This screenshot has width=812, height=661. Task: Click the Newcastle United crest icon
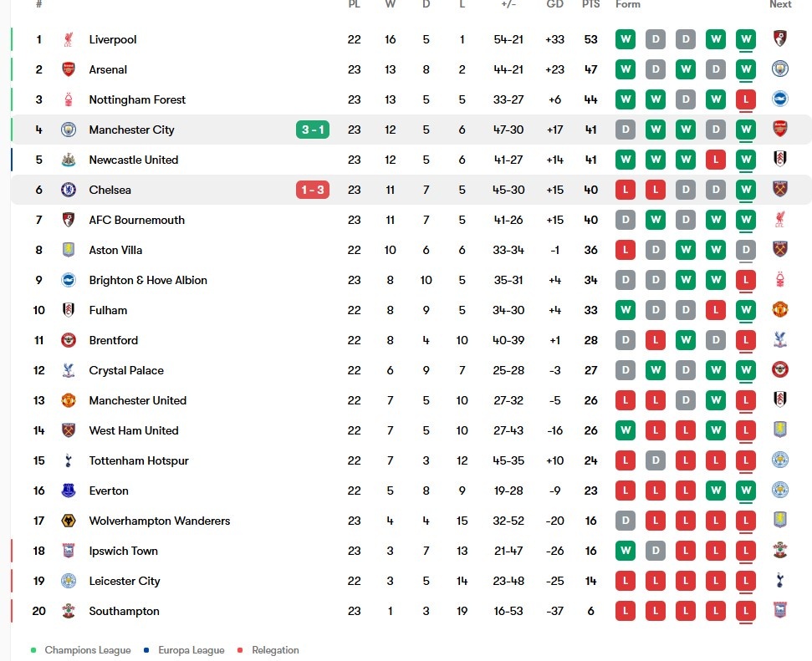[69, 160]
